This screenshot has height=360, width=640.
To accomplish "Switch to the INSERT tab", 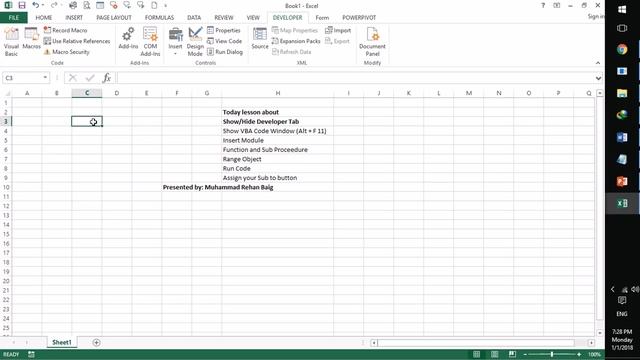I will (74, 18).
